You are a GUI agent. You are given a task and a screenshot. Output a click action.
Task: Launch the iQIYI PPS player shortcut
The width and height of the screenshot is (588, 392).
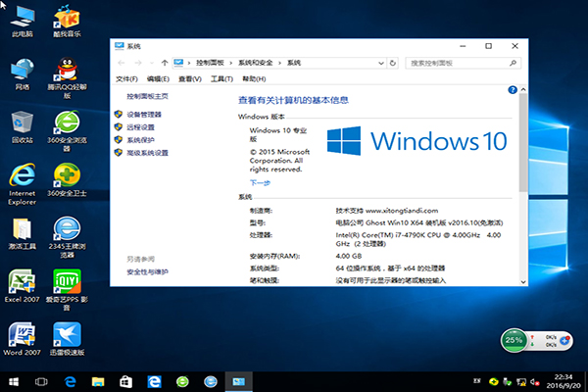[67, 290]
